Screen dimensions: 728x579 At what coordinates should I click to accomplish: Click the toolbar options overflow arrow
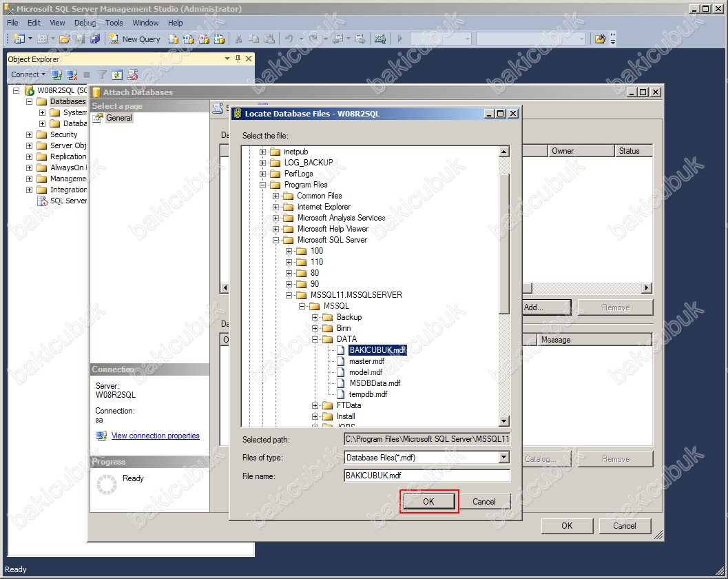tap(613, 39)
